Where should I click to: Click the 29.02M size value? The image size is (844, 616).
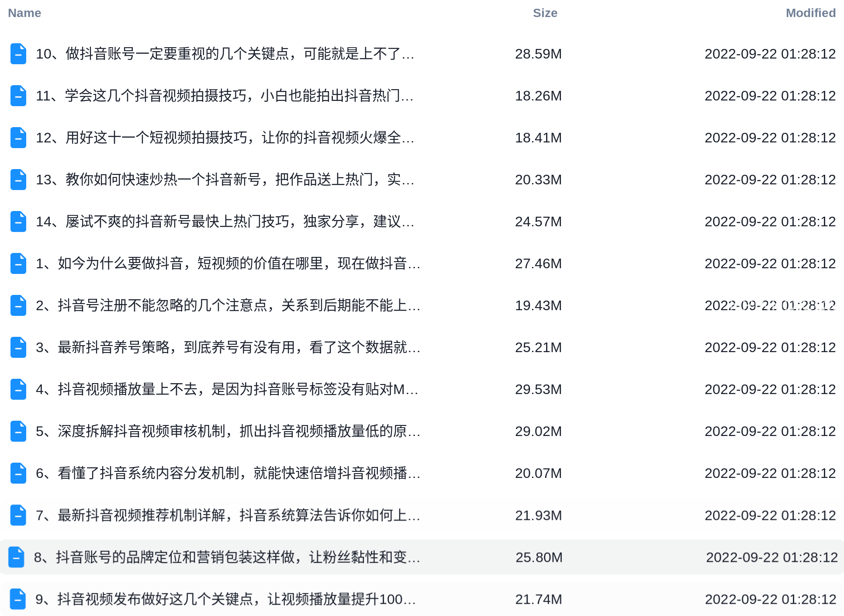[x=538, y=431]
